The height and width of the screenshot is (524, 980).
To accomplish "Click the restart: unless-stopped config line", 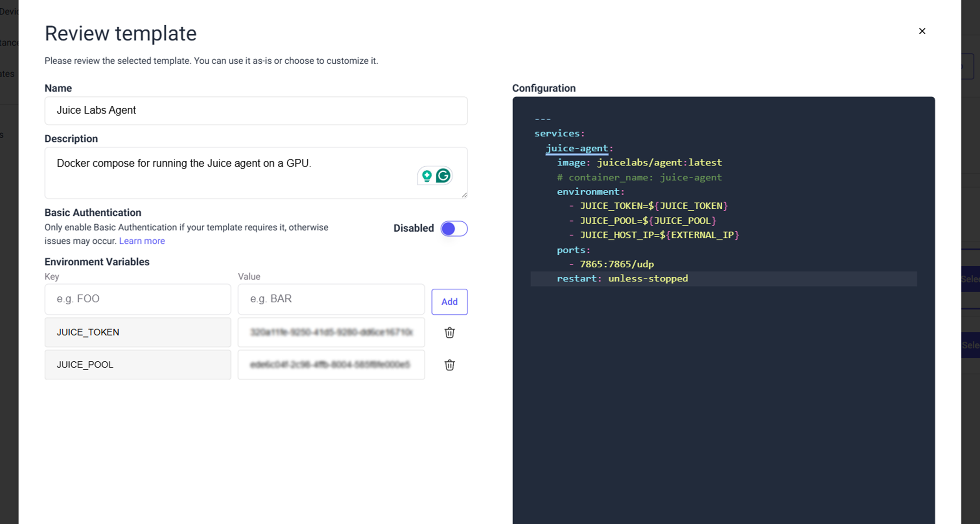I will 622,279.
